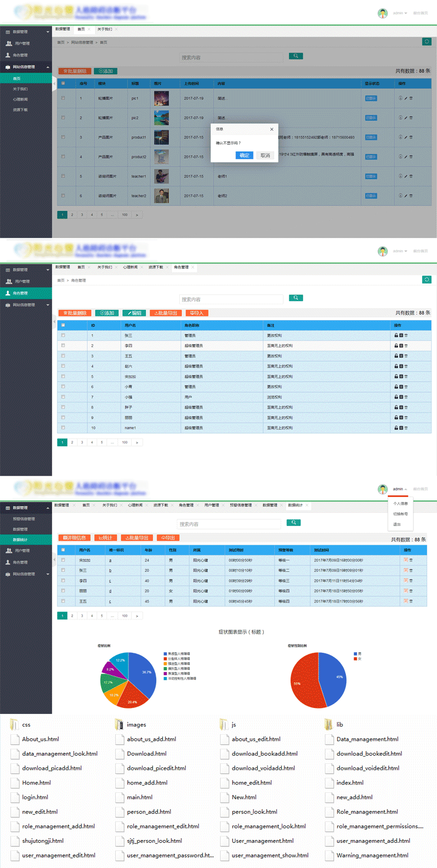437x868 pixels.
Task: Check the checkbox for 王五 in role table
Action: 63,356
